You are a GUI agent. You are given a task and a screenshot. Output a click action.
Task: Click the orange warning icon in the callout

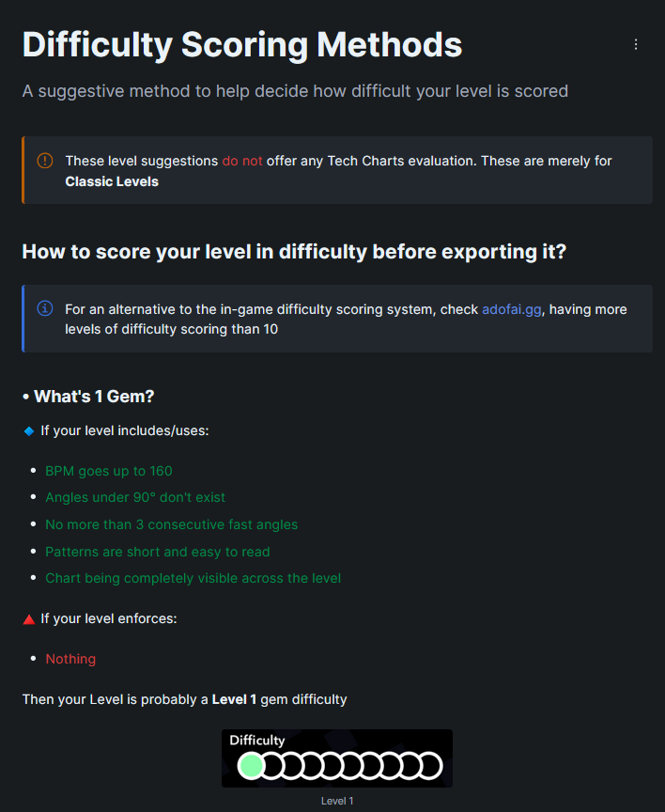click(45, 161)
